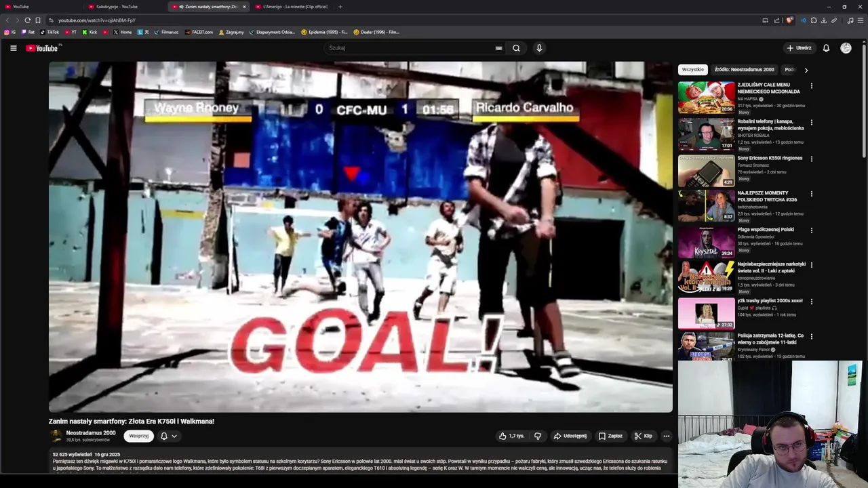Show more filter chips with right arrow

tap(806, 70)
